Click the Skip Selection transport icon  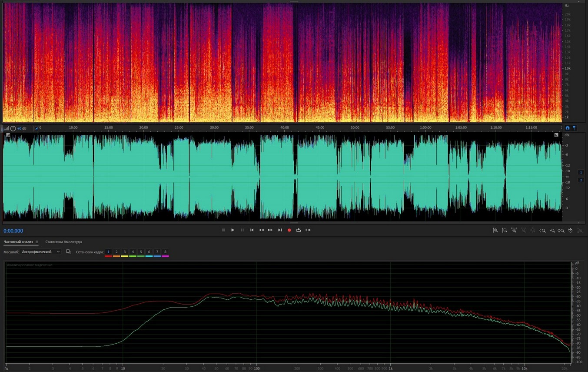308,230
